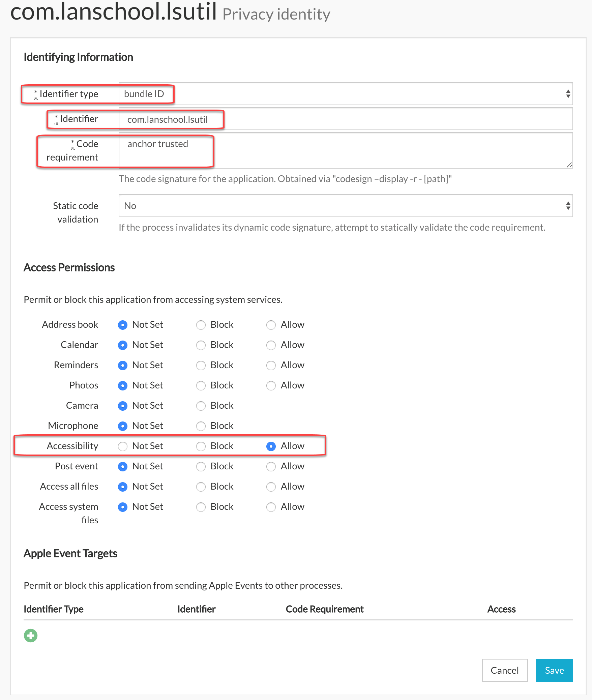
Task: Click the Code Requirement column header
Action: [325, 609]
